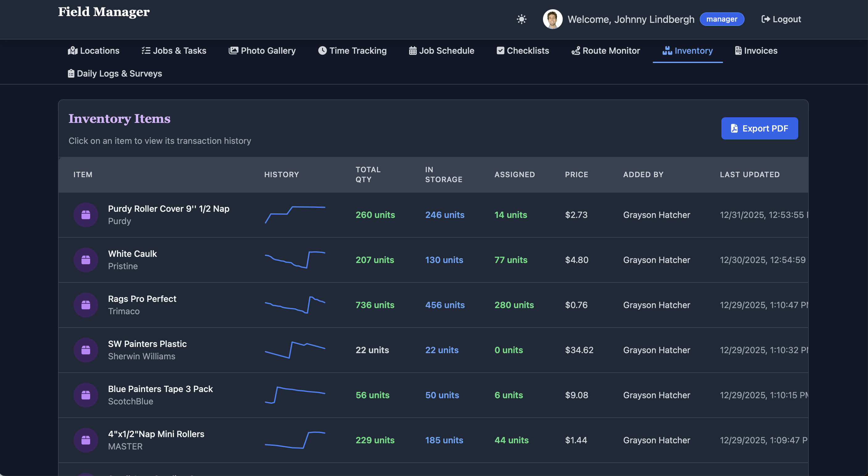Click the box icon for White Caulk

tap(86, 260)
